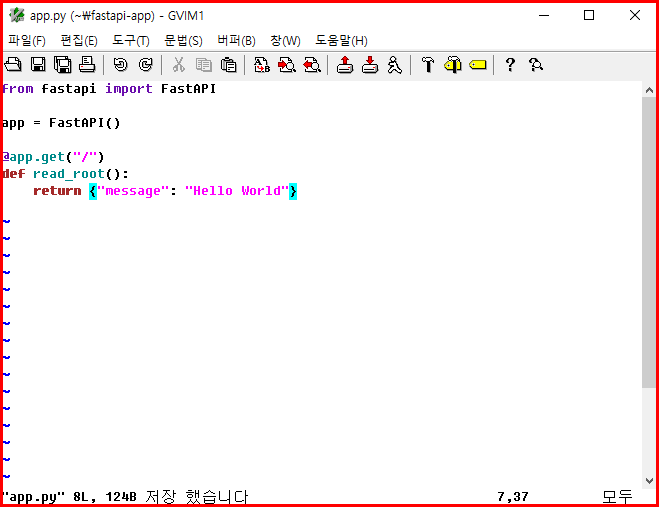Image resolution: width=659 pixels, height=507 pixels.
Task: Open the 도구(T) menu
Action: 131,41
